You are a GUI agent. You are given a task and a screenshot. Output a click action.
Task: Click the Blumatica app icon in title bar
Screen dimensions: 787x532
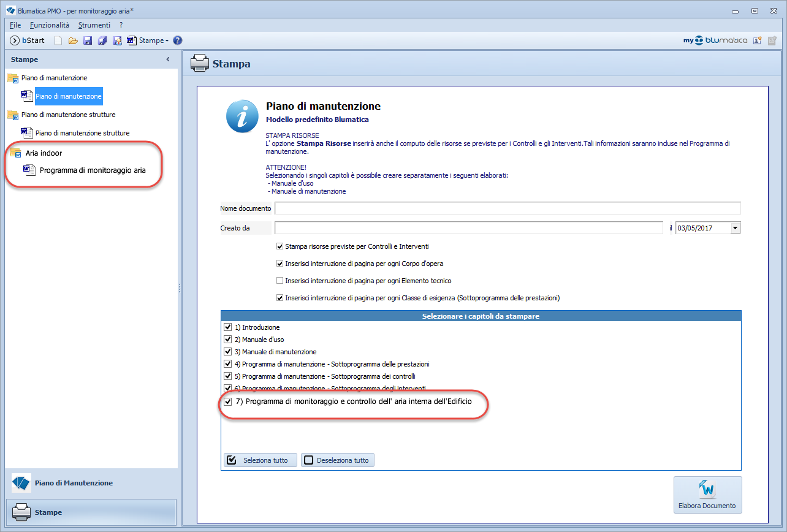(x=10, y=10)
